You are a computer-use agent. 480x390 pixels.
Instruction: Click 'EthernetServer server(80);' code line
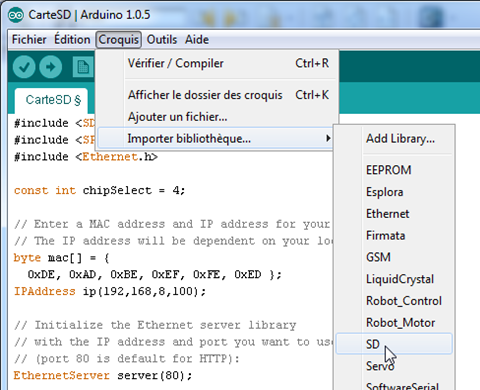click(x=103, y=375)
